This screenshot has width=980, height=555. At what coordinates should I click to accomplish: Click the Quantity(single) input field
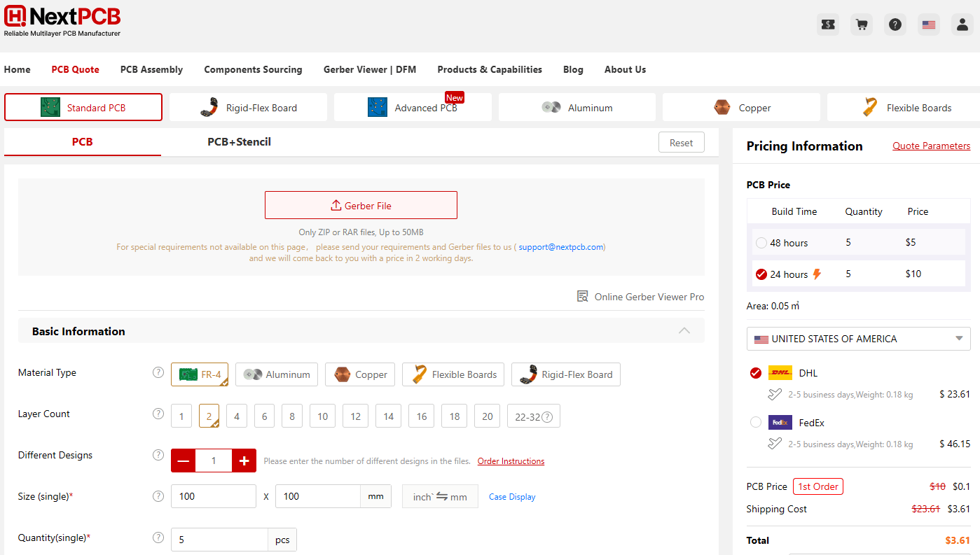pos(219,540)
